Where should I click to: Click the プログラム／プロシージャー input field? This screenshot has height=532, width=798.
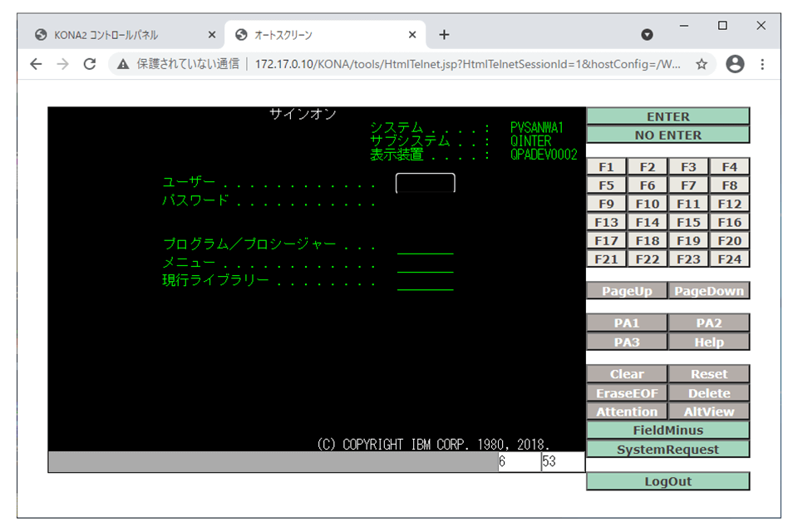[x=426, y=245]
